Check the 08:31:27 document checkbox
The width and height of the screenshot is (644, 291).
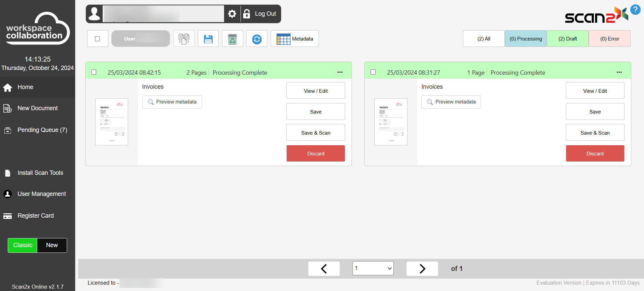point(373,72)
